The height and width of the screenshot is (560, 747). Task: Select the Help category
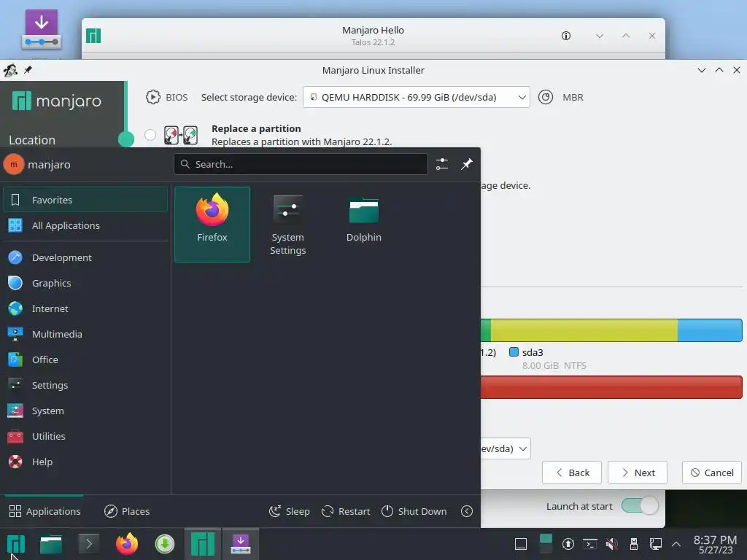coord(85,462)
